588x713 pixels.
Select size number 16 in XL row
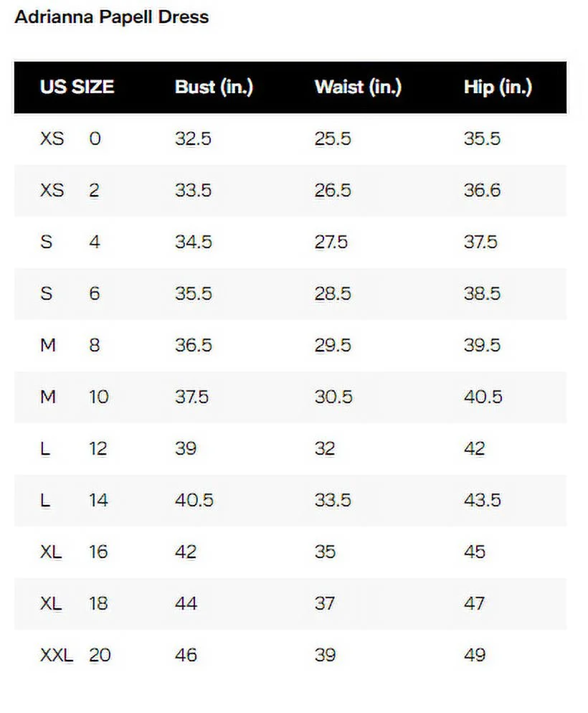pos(98,552)
